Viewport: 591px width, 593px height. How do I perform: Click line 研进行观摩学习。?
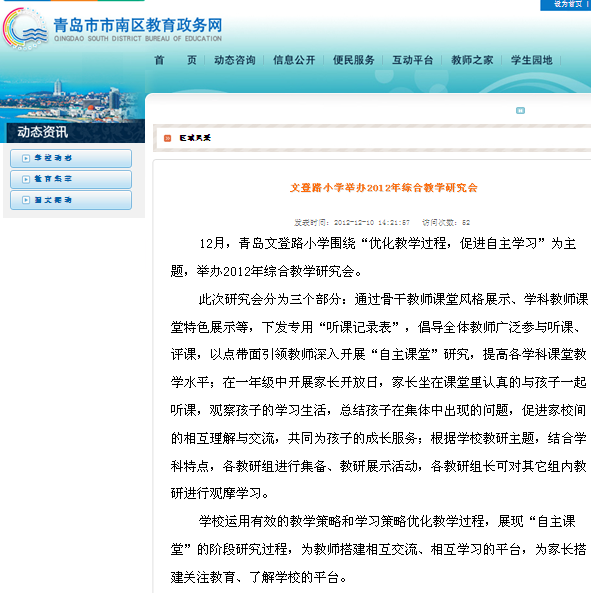(220, 493)
